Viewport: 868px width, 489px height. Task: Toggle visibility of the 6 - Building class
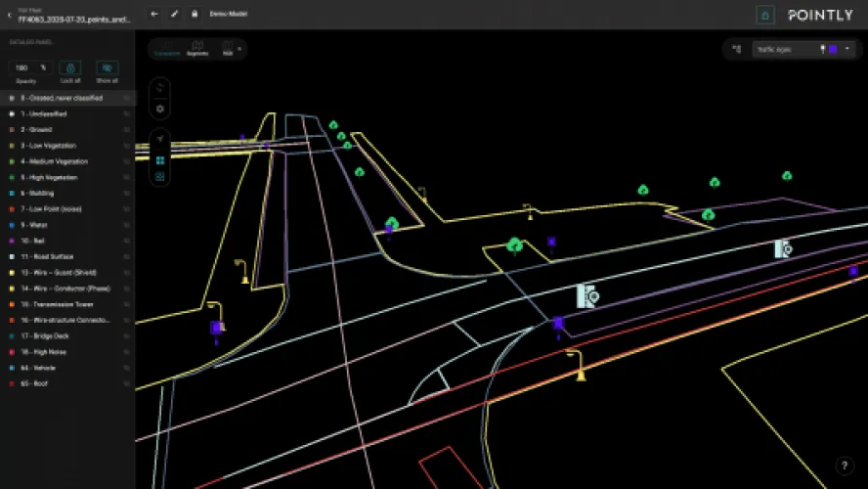127,193
